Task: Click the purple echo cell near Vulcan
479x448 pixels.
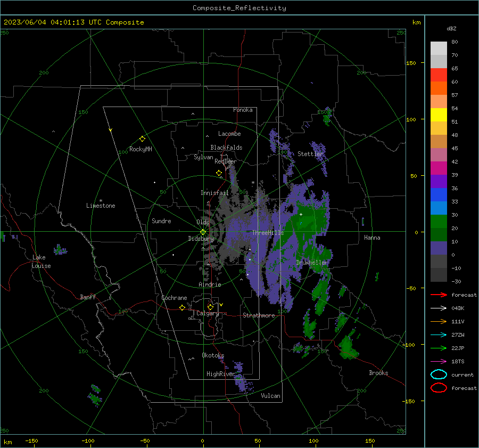Action: click(242, 378)
